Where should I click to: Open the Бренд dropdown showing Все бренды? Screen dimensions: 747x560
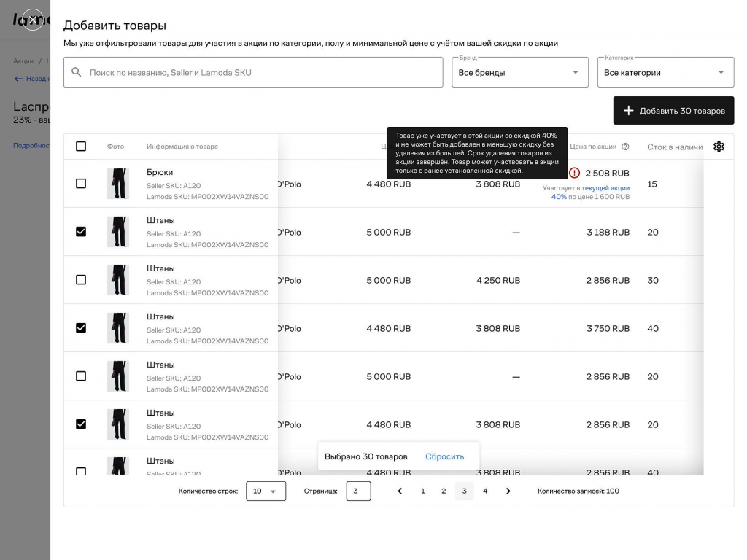[x=519, y=72]
